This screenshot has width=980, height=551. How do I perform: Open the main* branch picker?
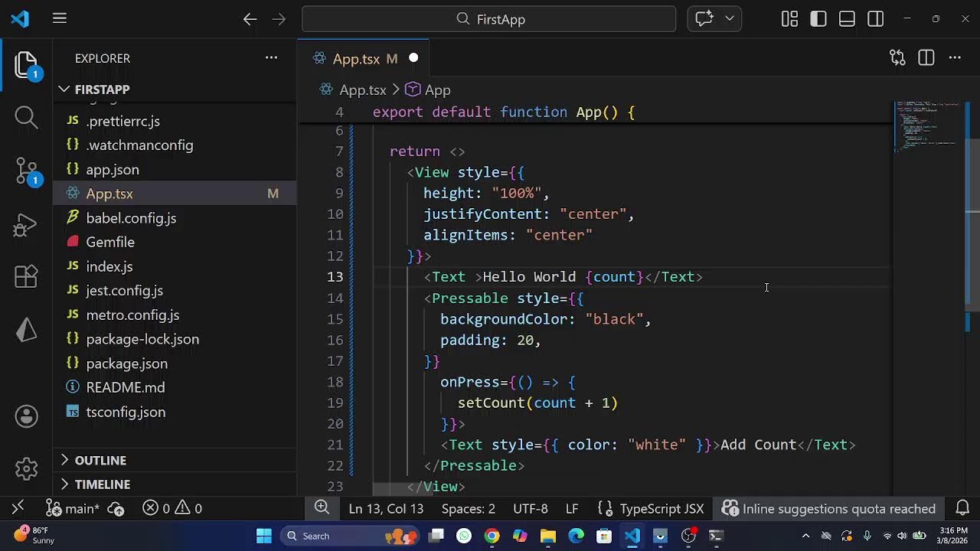pos(73,509)
